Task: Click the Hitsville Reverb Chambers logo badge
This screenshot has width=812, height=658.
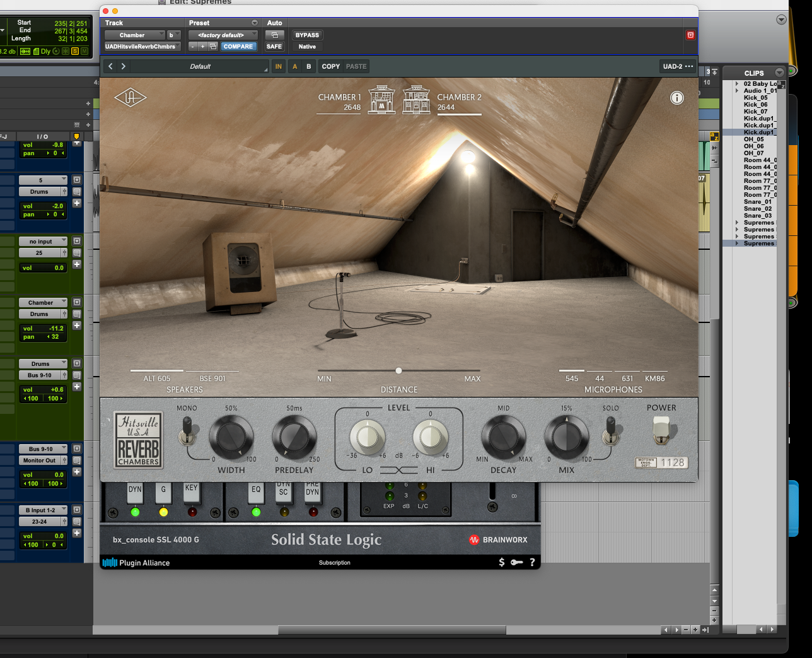Action: coord(139,440)
